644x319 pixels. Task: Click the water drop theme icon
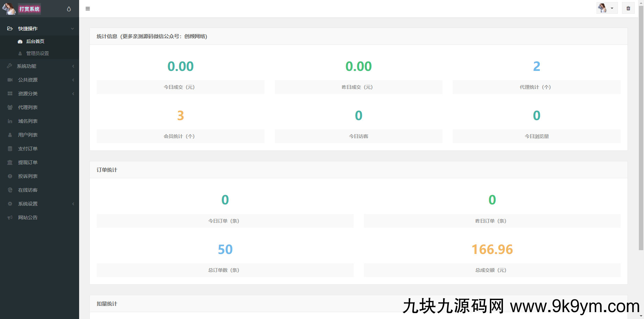pyautogui.click(x=69, y=9)
